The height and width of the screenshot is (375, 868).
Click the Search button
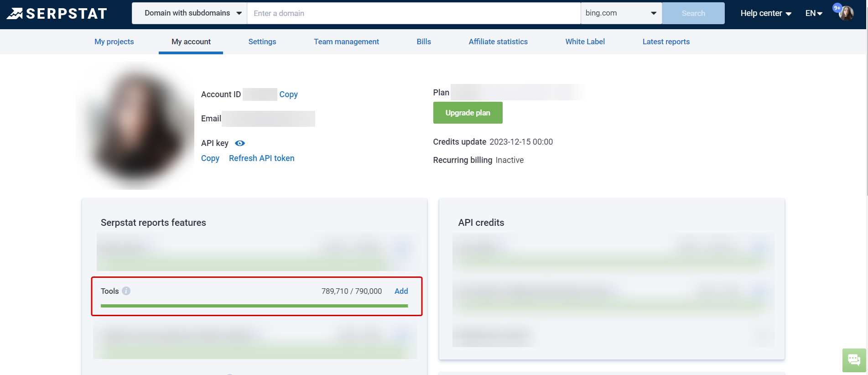pyautogui.click(x=693, y=13)
